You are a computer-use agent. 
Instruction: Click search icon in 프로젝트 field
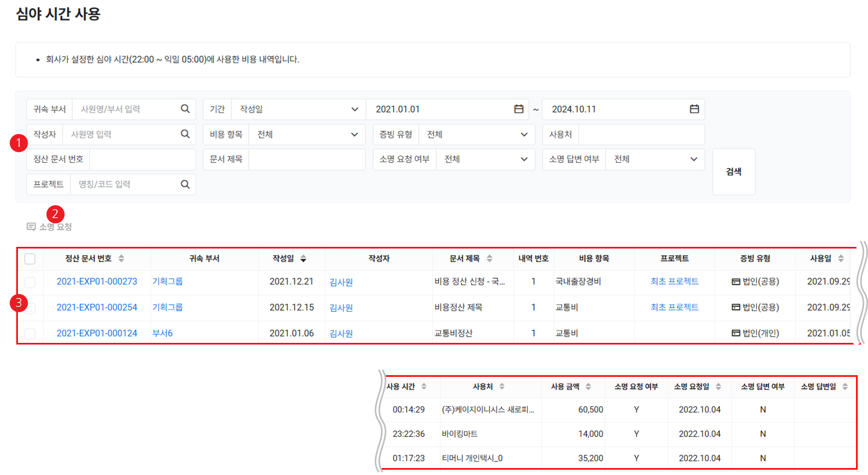click(185, 184)
